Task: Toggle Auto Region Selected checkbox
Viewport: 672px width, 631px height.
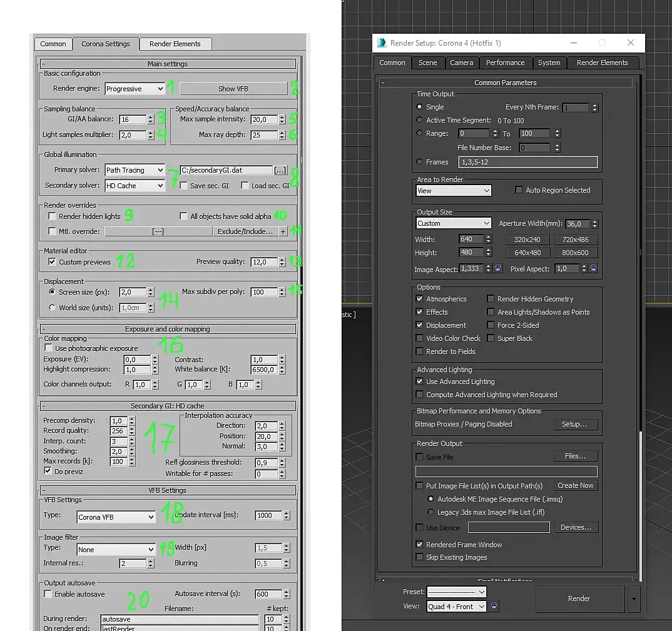Action: pos(519,189)
